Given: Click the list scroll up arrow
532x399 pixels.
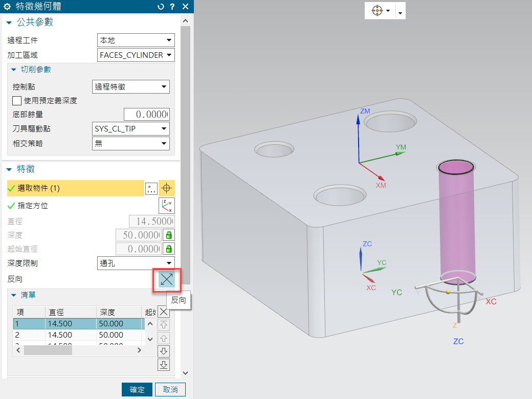Looking at the screenshot, I should (x=150, y=324).
